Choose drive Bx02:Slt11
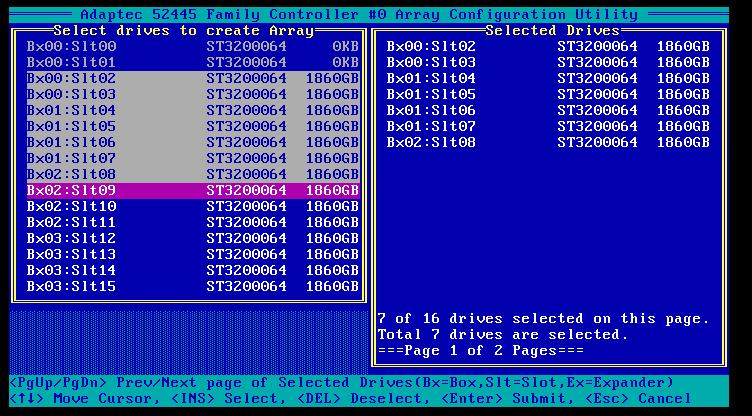 (x=193, y=222)
